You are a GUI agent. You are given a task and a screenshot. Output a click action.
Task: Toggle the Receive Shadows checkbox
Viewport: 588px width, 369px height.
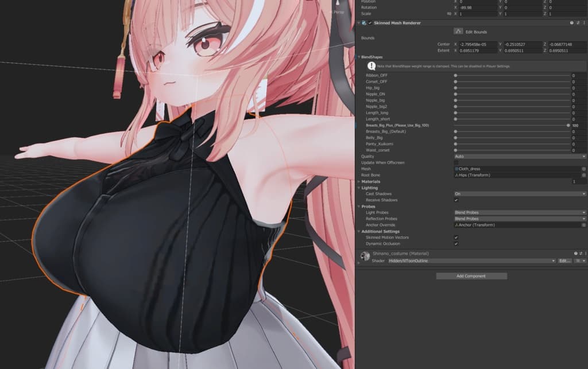pyautogui.click(x=456, y=200)
